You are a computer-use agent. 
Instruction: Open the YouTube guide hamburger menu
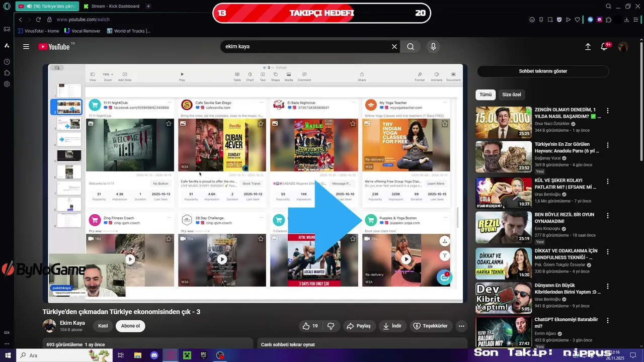click(x=26, y=46)
